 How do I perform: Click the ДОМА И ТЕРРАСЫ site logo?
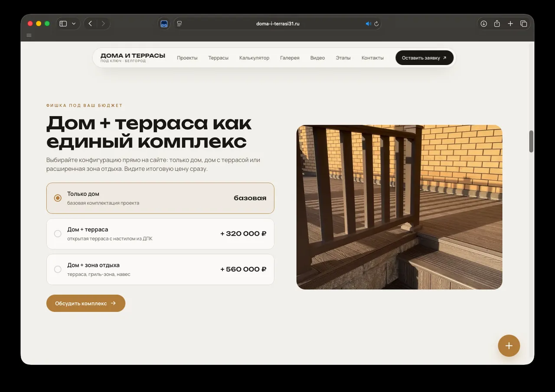tap(133, 58)
